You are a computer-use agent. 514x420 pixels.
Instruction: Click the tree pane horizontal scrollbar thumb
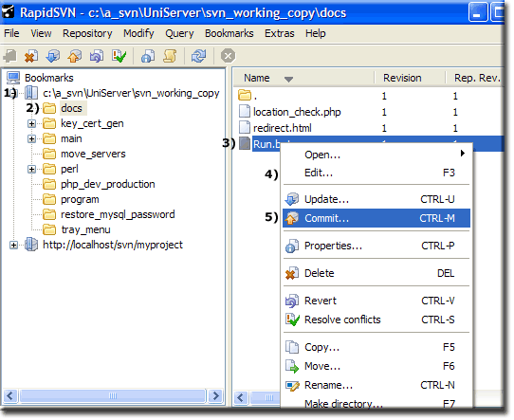[x=113, y=396]
